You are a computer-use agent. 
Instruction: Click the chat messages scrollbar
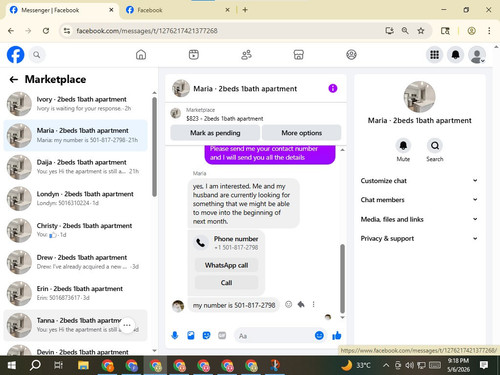click(342, 278)
